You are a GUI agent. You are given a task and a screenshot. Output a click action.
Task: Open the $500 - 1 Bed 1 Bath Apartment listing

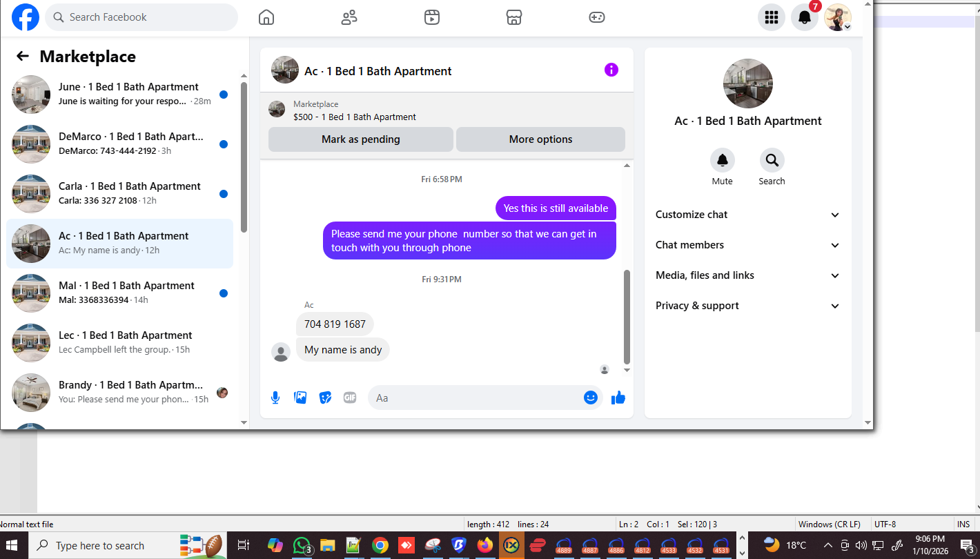coord(355,117)
